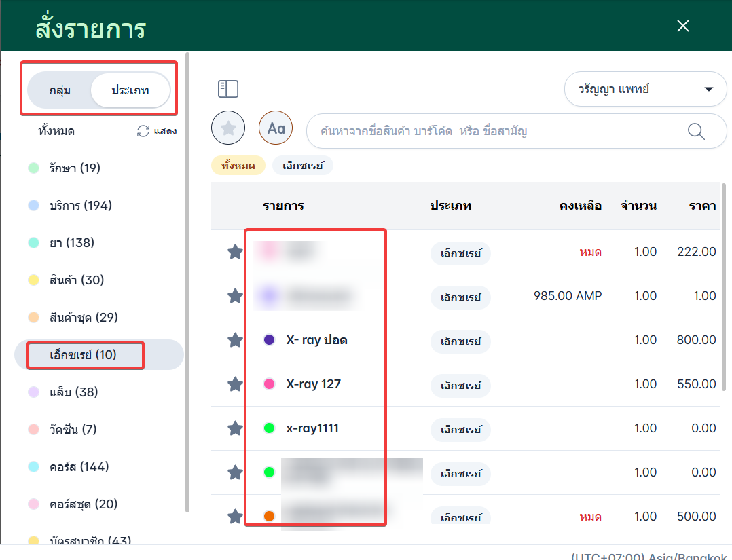This screenshot has width=732, height=560.
Task: Select เอ็กซเรย์ (10) category
Action: [x=99, y=354]
